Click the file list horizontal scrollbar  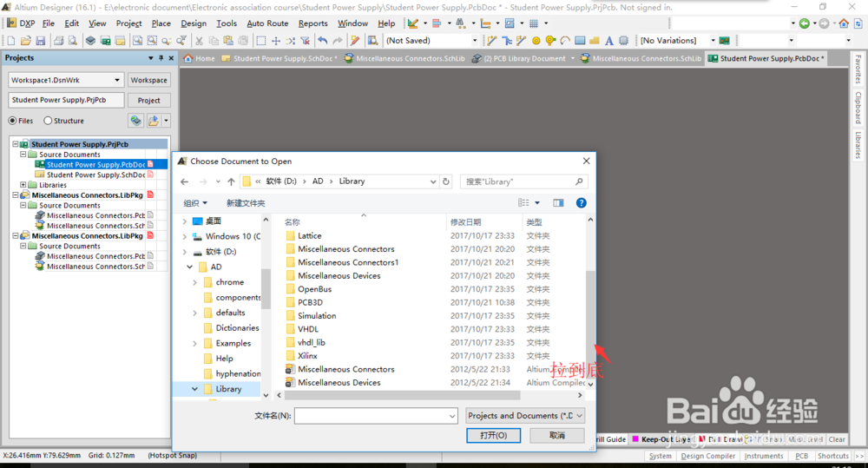pyautogui.click(x=403, y=395)
